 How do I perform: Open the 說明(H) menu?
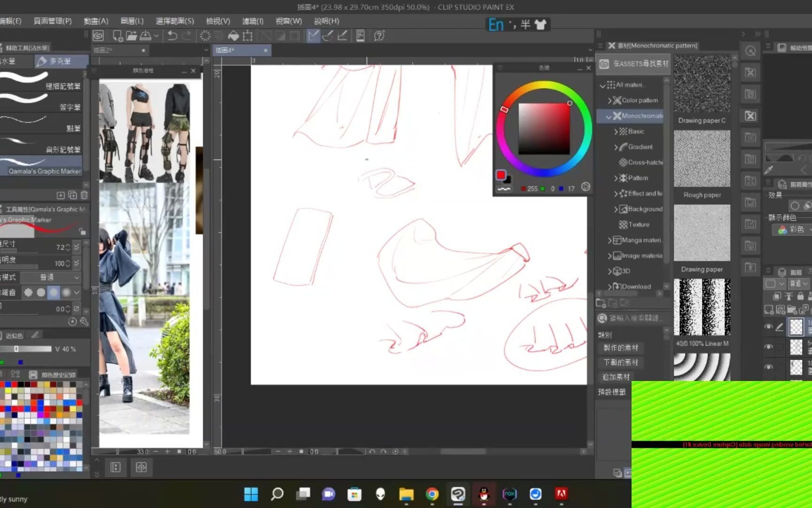click(x=327, y=21)
